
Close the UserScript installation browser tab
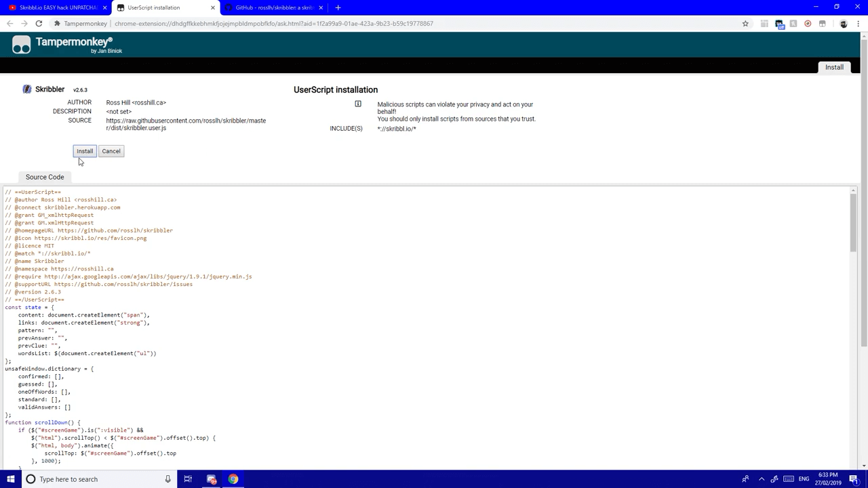click(x=213, y=7)
